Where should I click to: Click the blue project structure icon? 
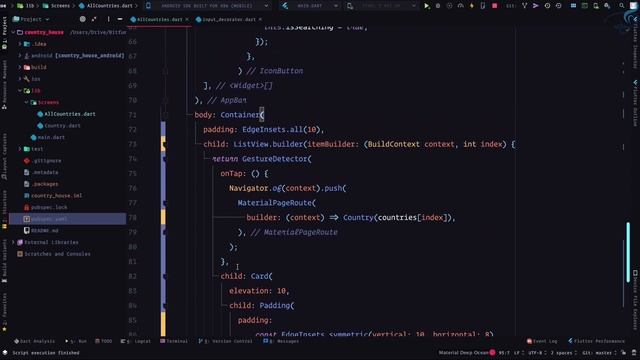pyautogui.click(x=573, y=6)
